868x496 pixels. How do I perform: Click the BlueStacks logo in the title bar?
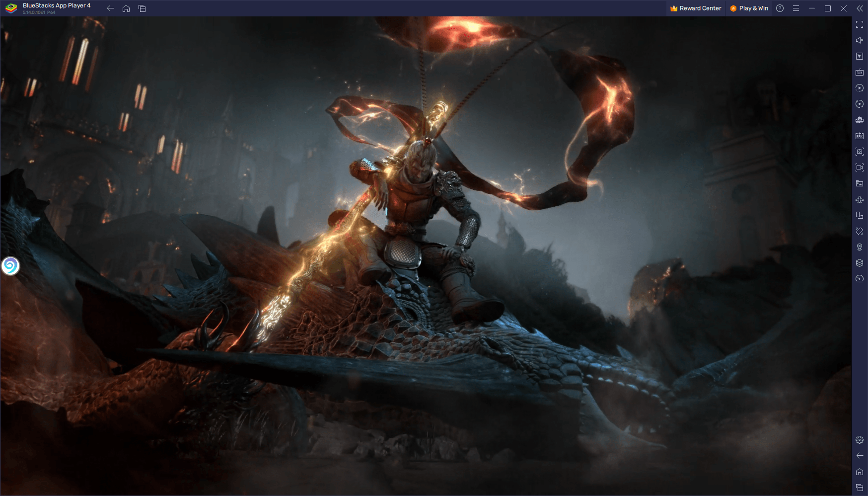pos(11,8)
